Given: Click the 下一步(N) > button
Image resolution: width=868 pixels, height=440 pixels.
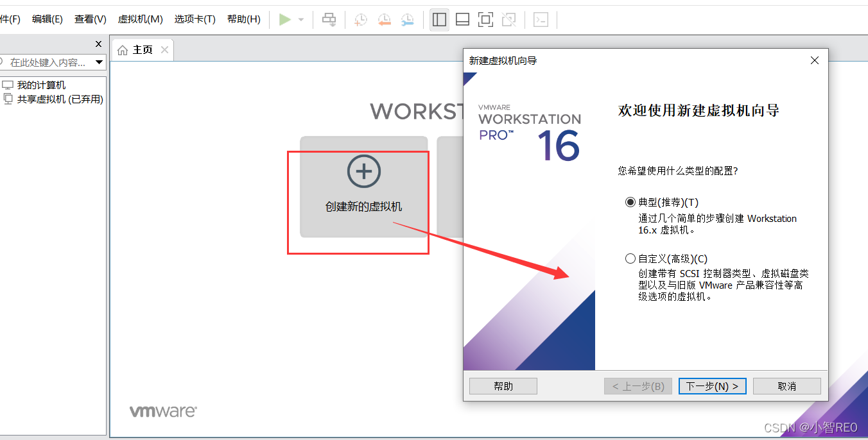Looking at the screenshot, I should pyautogui.click(x=713, y=386).
